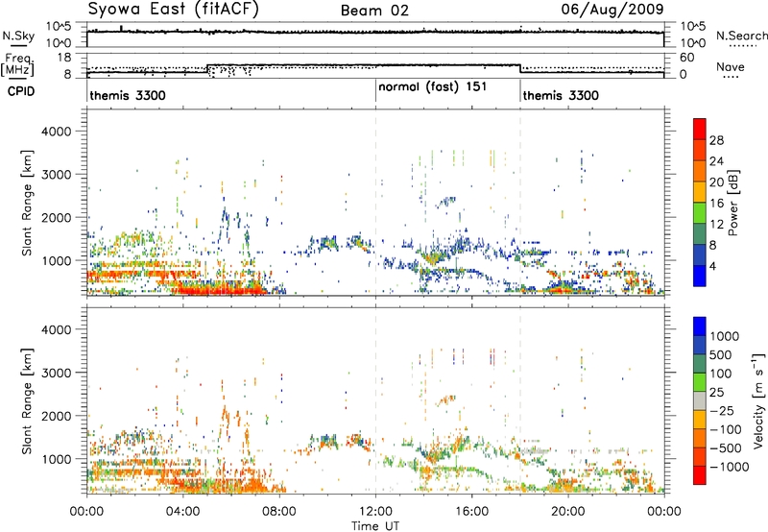Select the "Beam 02" heading

(x=374, y=11)
